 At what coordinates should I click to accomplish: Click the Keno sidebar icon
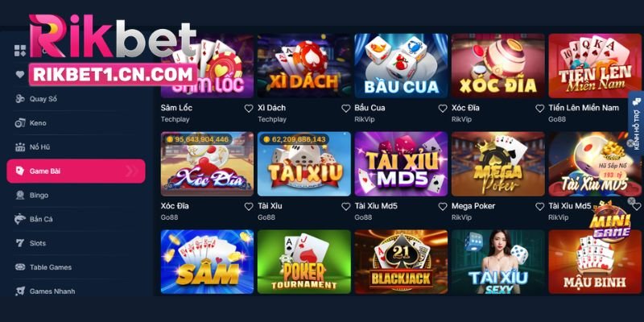click(x=20, y=123)
